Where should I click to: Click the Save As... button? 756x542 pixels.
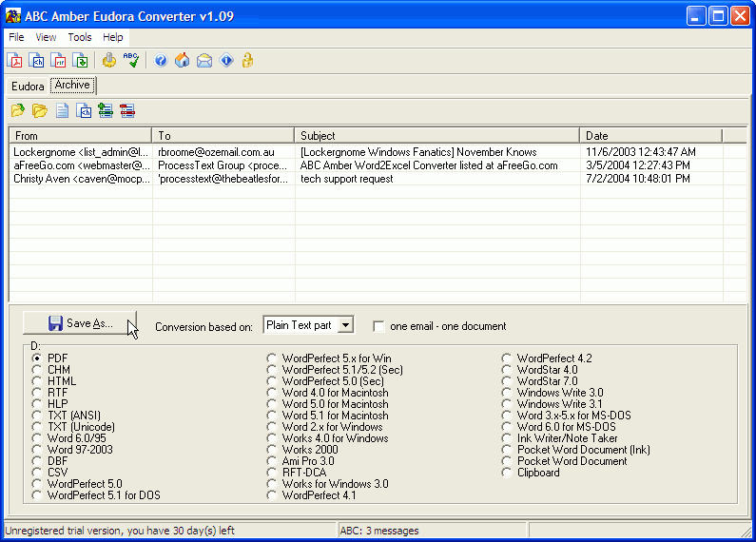[x=80, y=323]
